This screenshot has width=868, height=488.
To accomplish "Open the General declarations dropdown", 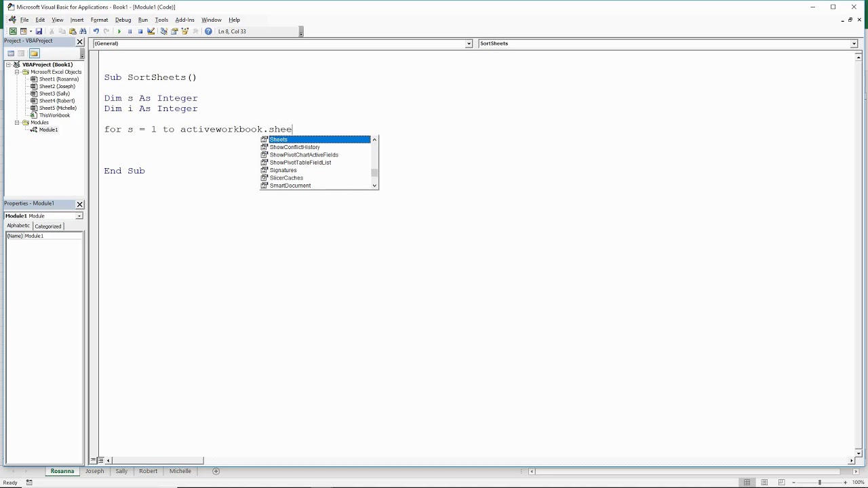I will (468, 43).
